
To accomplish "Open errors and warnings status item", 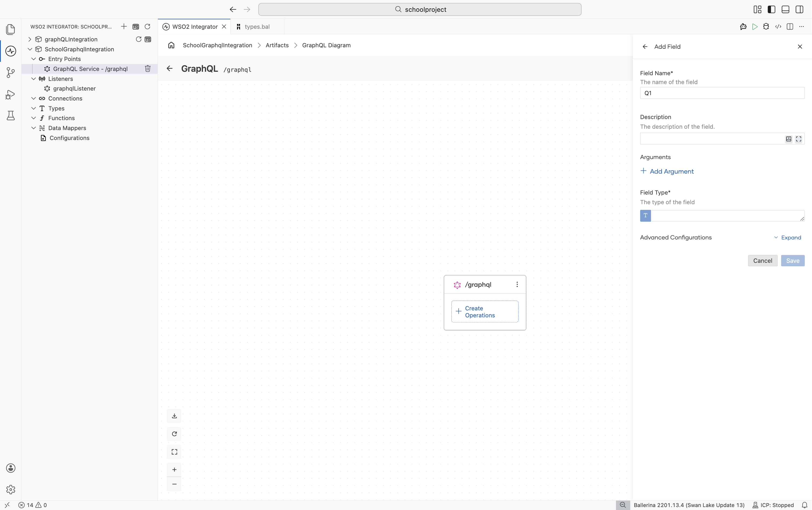I will [x=33, y=505].
